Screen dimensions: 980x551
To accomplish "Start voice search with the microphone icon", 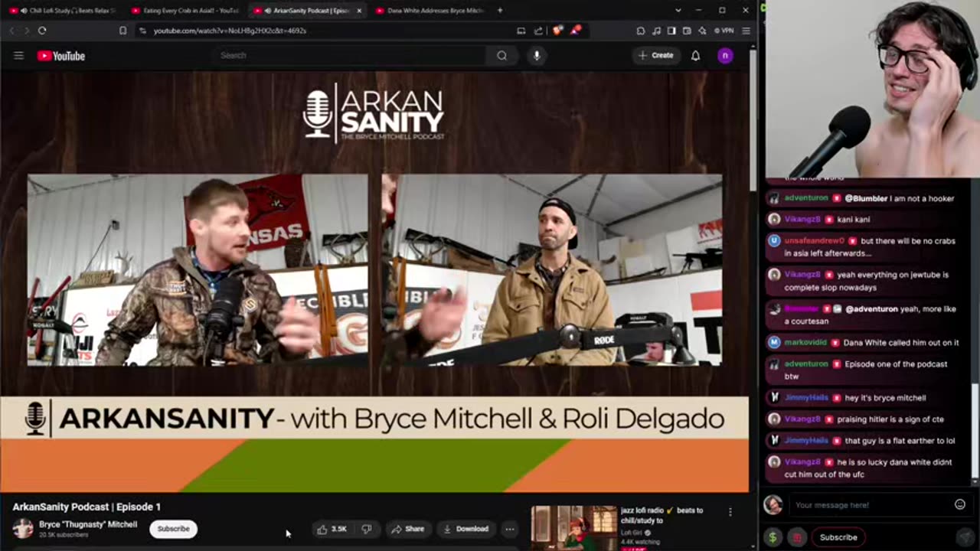I will 537,55.
